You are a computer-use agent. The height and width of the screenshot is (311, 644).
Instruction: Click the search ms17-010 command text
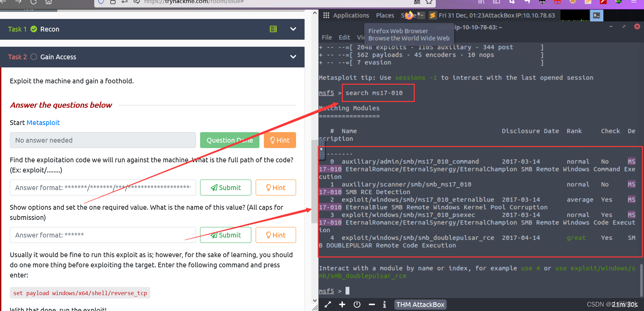tap(374, 93)
